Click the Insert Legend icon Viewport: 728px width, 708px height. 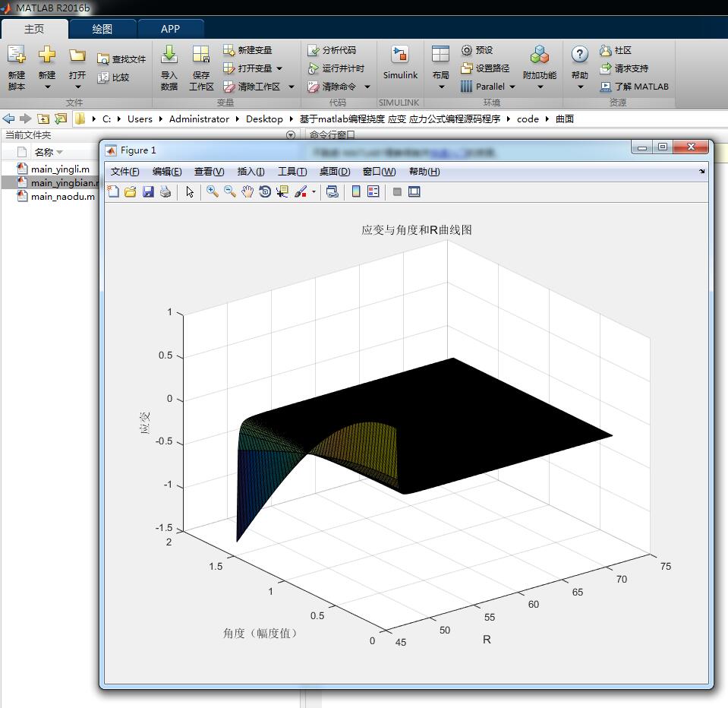click(373, 191)
